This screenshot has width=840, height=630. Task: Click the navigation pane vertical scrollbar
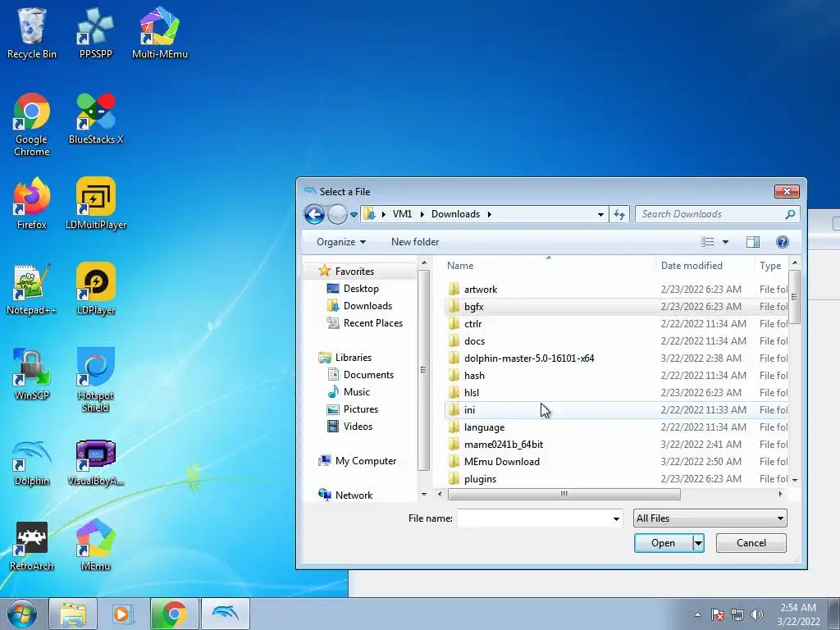pos(424,370)
